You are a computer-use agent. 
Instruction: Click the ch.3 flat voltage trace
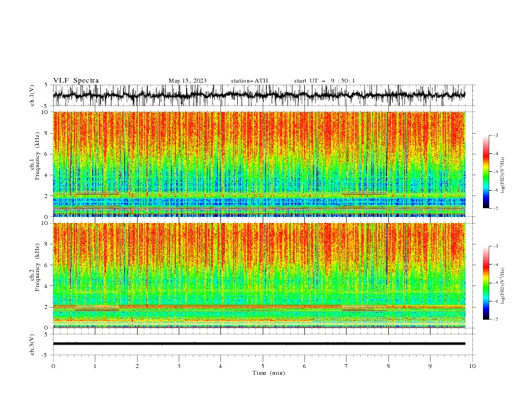[x=259, y=344]
